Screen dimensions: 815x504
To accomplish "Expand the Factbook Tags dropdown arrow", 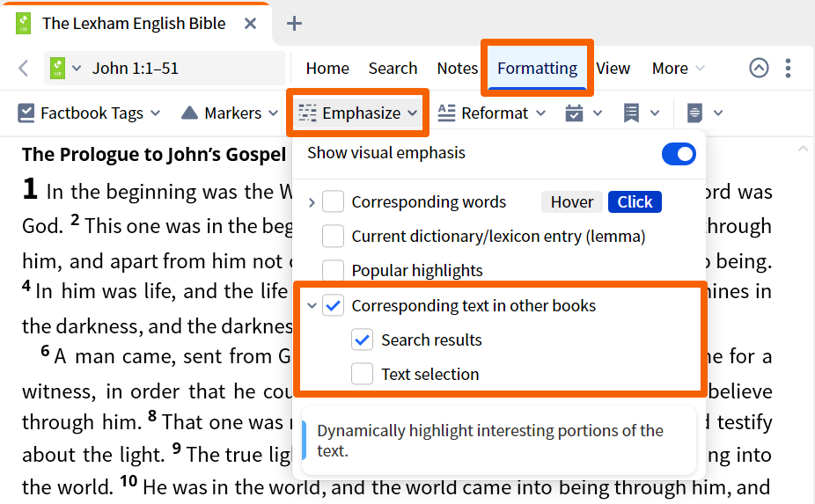I will [x=156, y=113].
